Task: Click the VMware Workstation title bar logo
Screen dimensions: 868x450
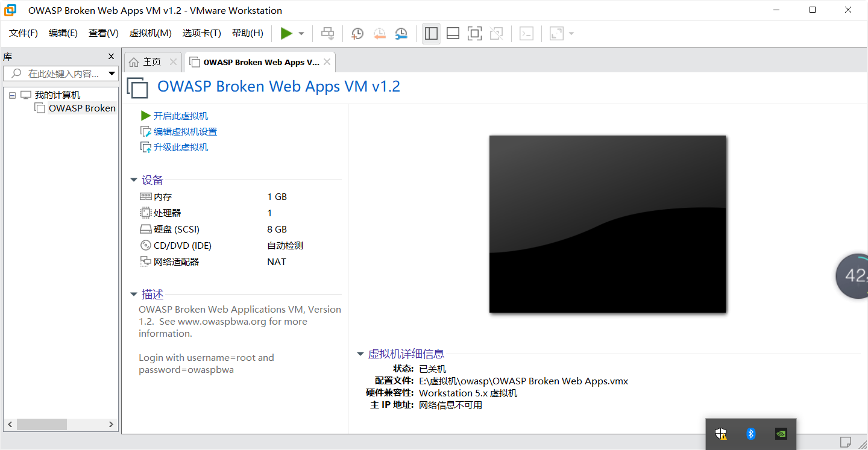Action: tap(10, 10)
